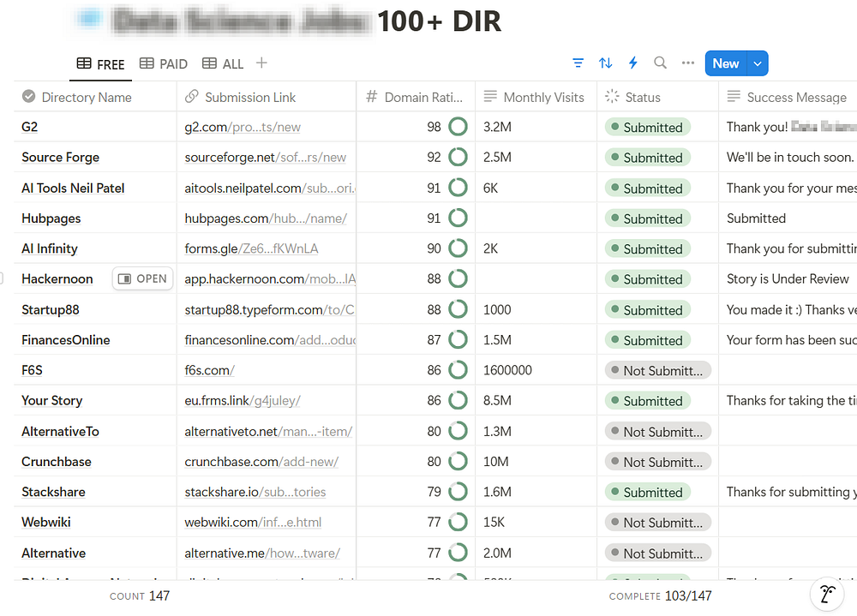
Task: Click G2 domain rating ring indicator
Action: [458, 127]
